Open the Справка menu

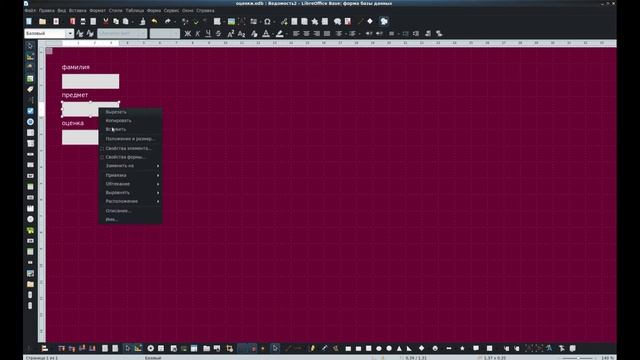click(205, 11)
